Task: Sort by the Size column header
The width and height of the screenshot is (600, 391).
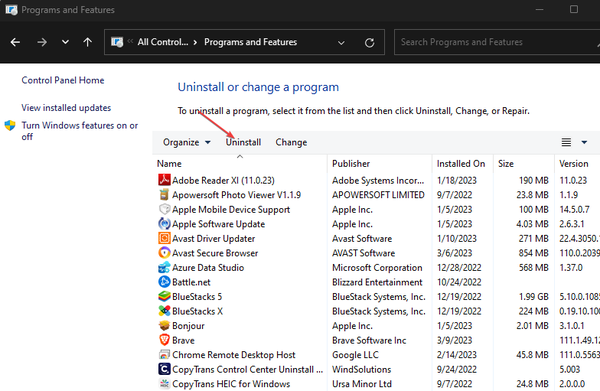Action: pos(505,164)
